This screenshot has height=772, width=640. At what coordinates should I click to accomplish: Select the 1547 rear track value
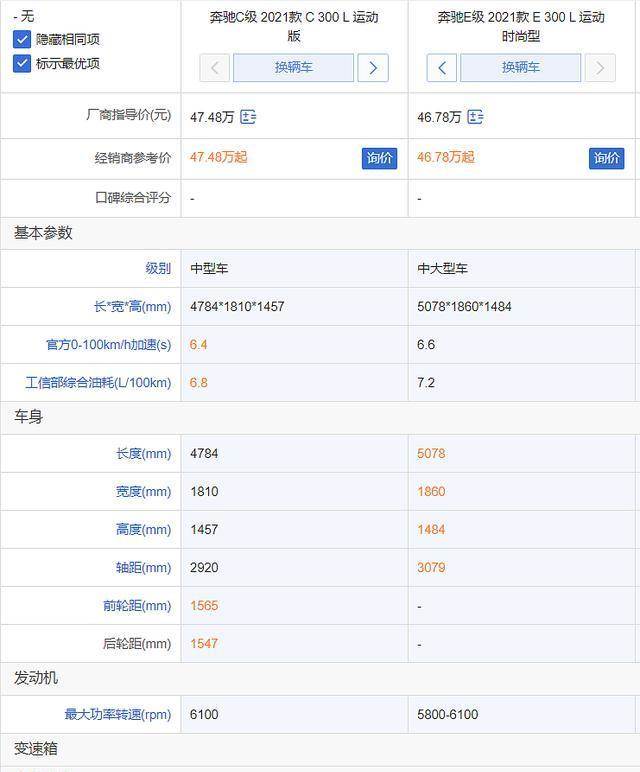point(204,643)
